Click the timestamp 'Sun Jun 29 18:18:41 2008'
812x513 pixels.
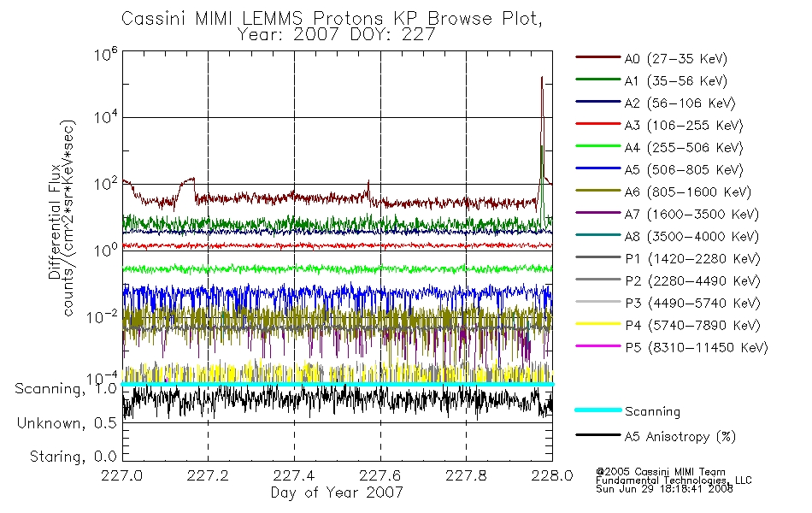pyautogui.click(x=664, y=489)
